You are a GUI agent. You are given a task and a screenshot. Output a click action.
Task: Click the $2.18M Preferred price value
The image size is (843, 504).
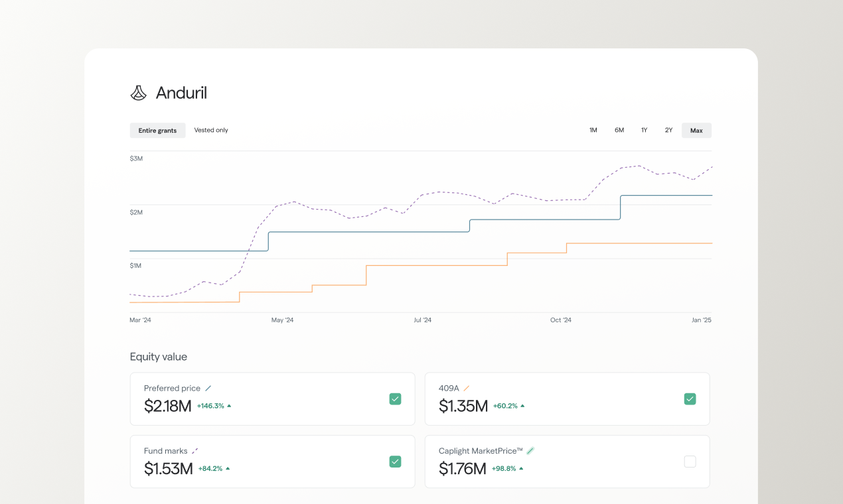click(x=168, y=406)
